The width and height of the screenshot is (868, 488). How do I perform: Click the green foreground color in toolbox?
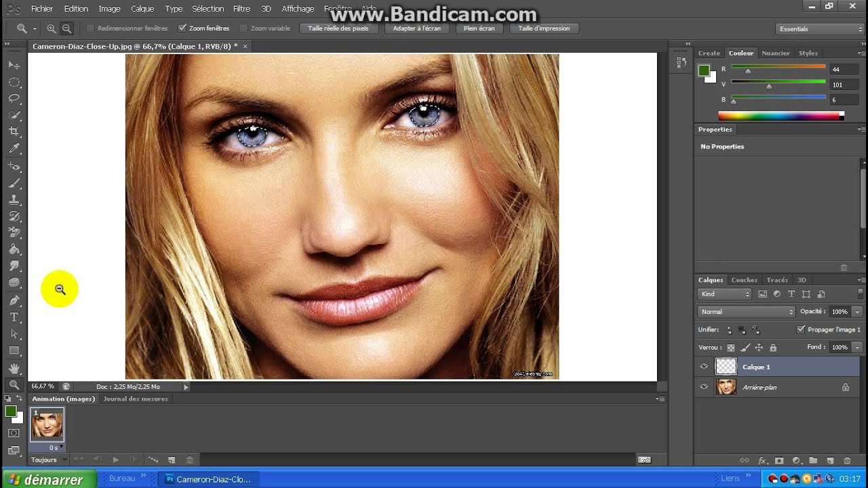[11, 411]
